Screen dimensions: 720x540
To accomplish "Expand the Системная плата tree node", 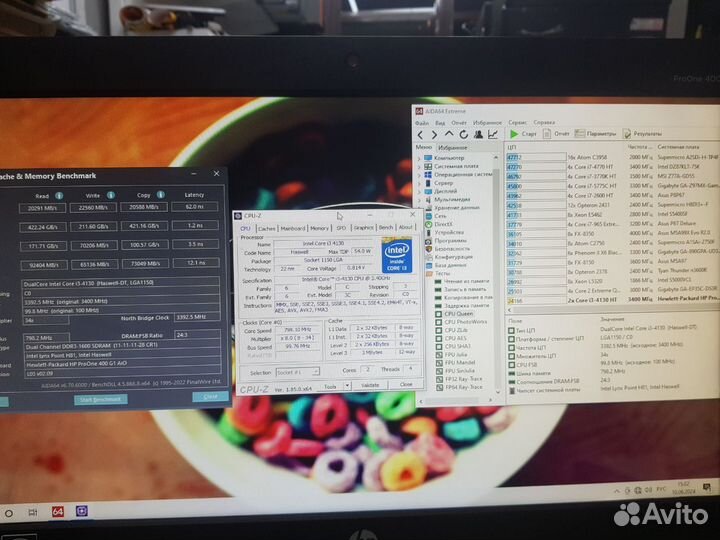I will tap(419, 166).
